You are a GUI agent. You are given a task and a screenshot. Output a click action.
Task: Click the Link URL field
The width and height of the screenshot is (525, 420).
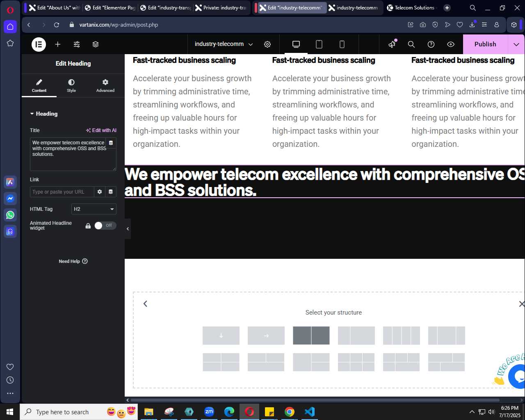point(62,192)
